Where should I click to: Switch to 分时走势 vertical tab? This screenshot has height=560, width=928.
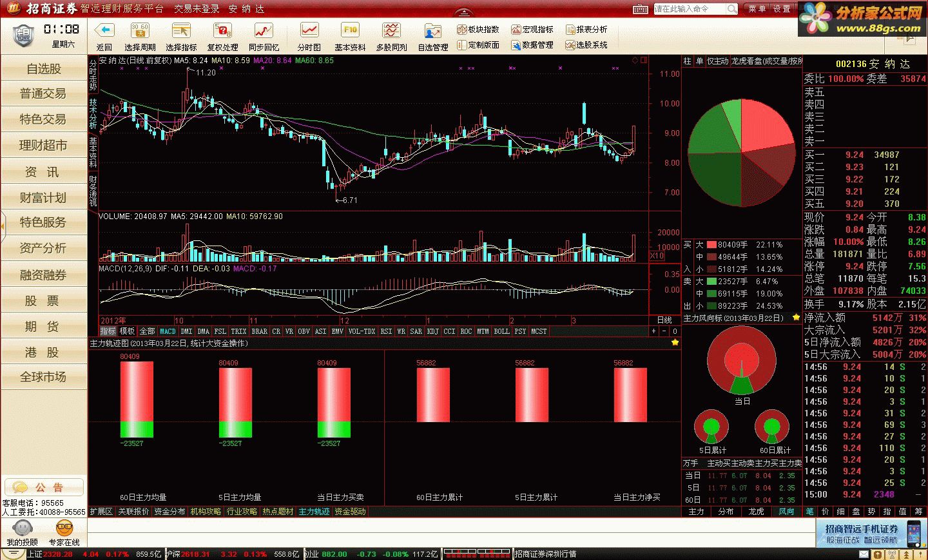pos(93,75)
